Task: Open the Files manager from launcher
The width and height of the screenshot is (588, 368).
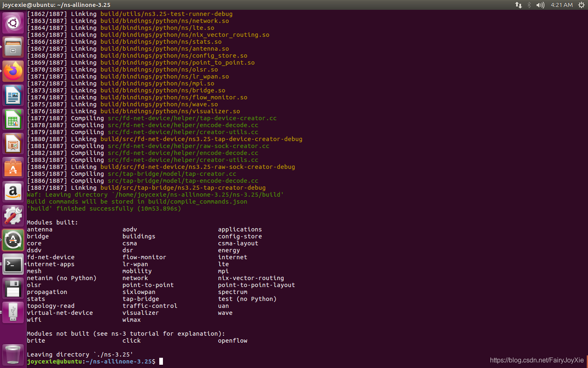Action: [x=13, y=47]
